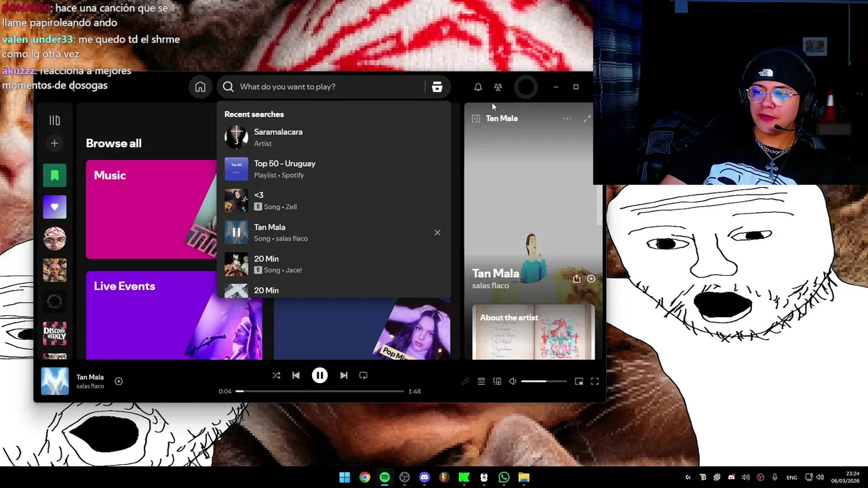Open more options in Now Playing panel

[x=567, y=119]
